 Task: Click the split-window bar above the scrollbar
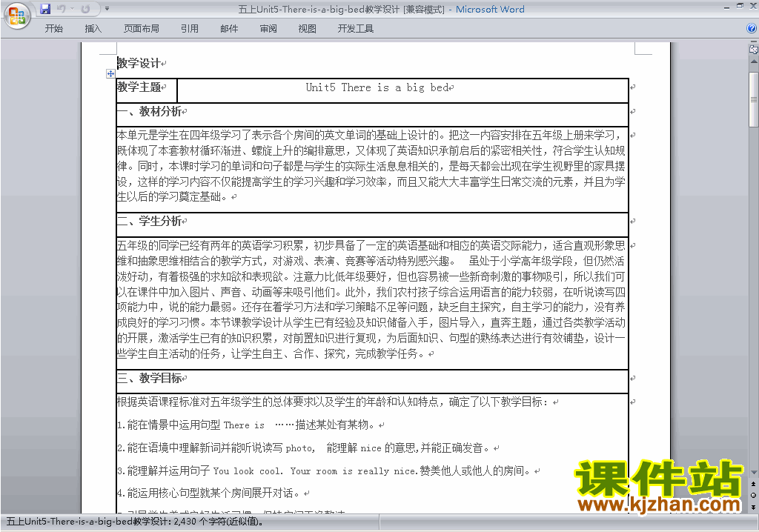click(753, 42)
